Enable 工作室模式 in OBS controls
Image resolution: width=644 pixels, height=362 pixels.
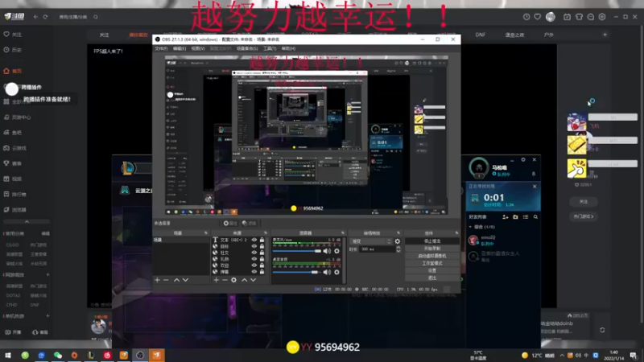[431, 263]
